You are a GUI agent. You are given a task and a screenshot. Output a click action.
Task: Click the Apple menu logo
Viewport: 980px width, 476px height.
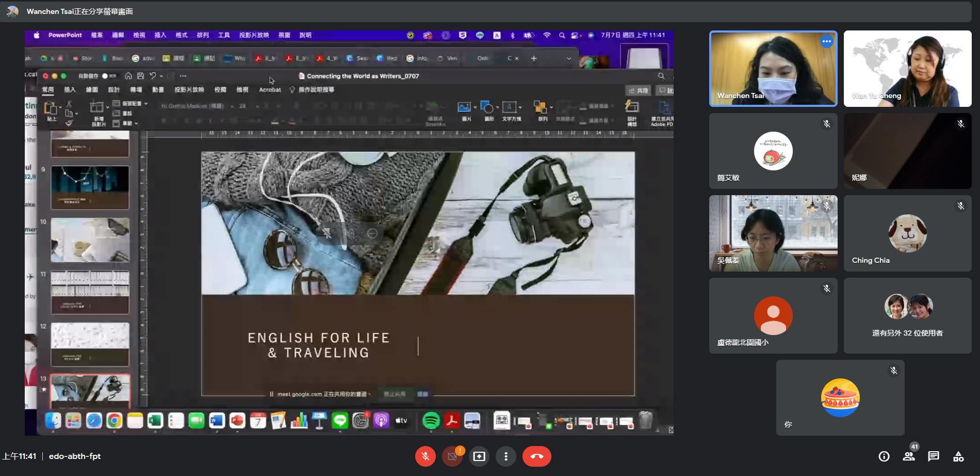(37, 35)
